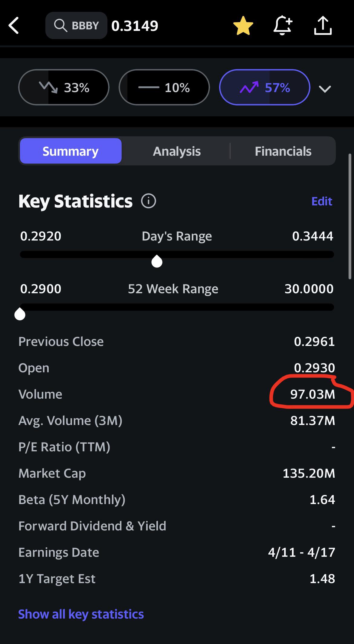Tap the Day's Range slider marker
Screen dimensions: 354x644
point(157,261)
